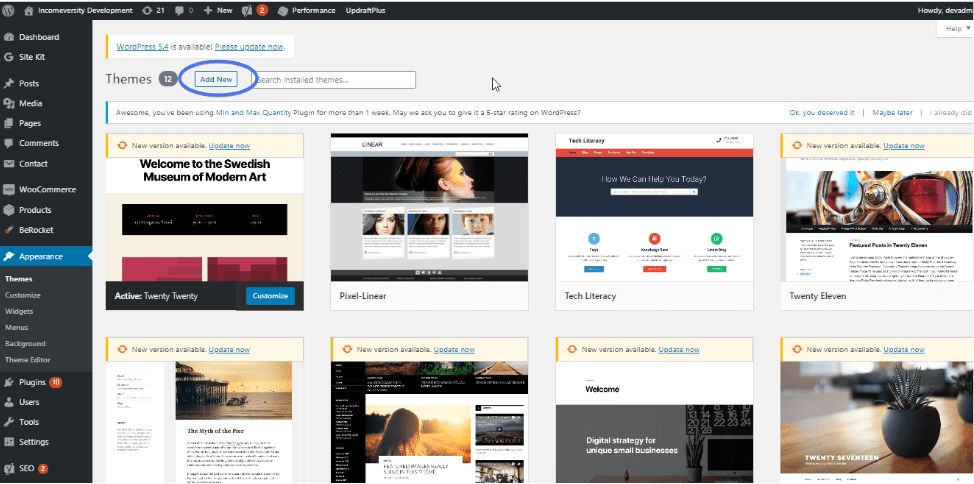
Task: Click Please update now link
Action: click(x=249, y=47)
